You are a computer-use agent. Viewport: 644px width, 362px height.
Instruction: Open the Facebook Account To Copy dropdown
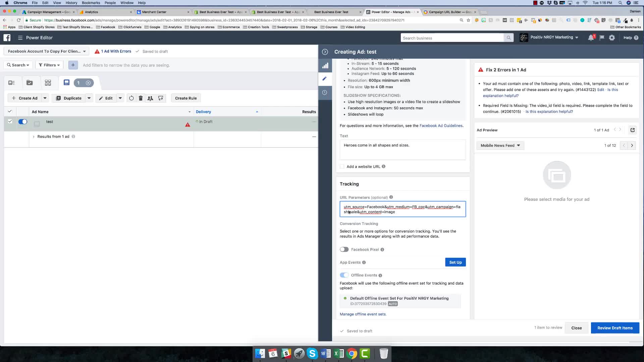pos(47,51)
